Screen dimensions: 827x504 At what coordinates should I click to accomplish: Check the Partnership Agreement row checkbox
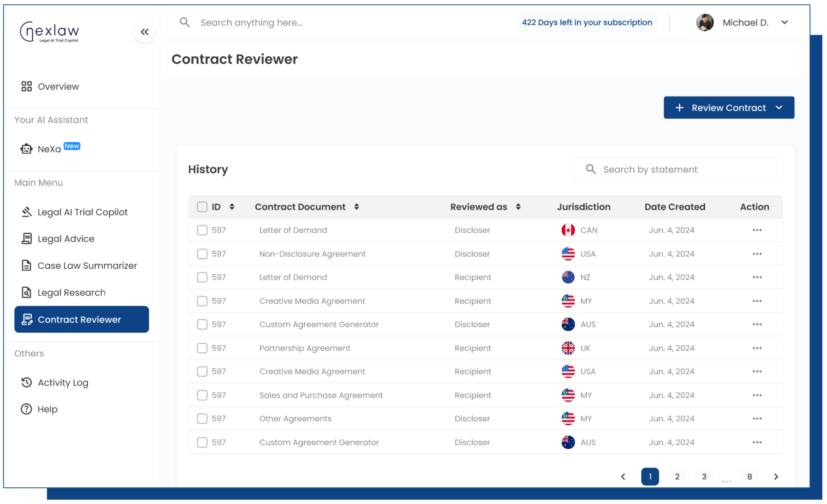pos(202,348)
